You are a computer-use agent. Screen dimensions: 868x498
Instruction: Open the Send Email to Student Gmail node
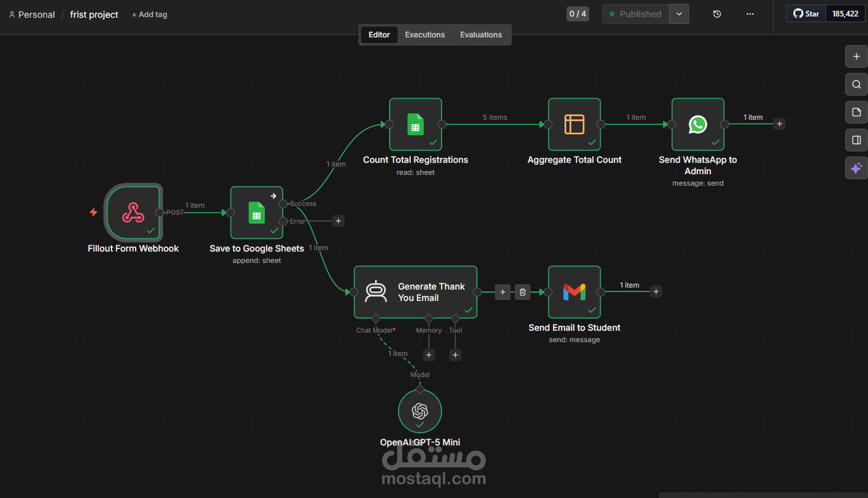coord(574,292)
